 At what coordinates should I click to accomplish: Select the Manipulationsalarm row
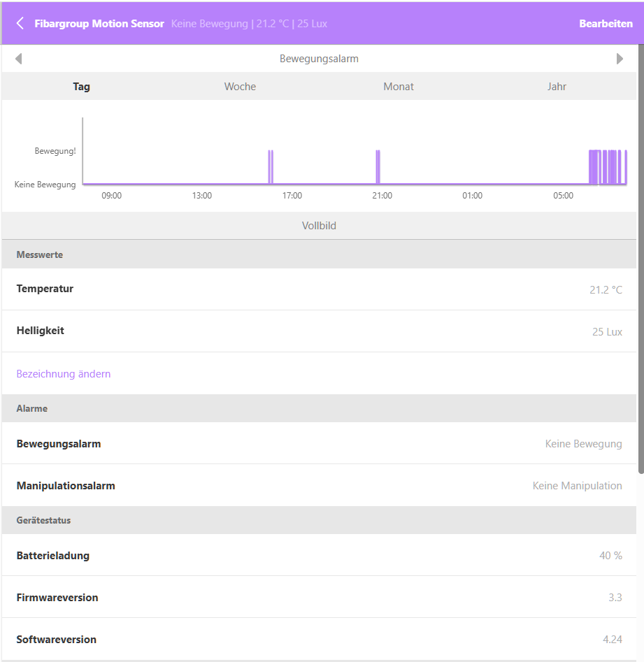point(319,486)
